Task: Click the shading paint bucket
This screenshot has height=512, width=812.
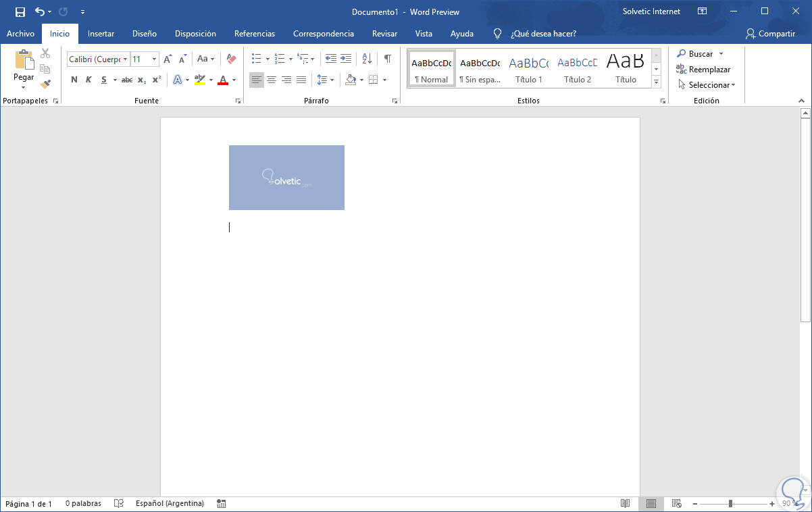Action: click(350, 80)
